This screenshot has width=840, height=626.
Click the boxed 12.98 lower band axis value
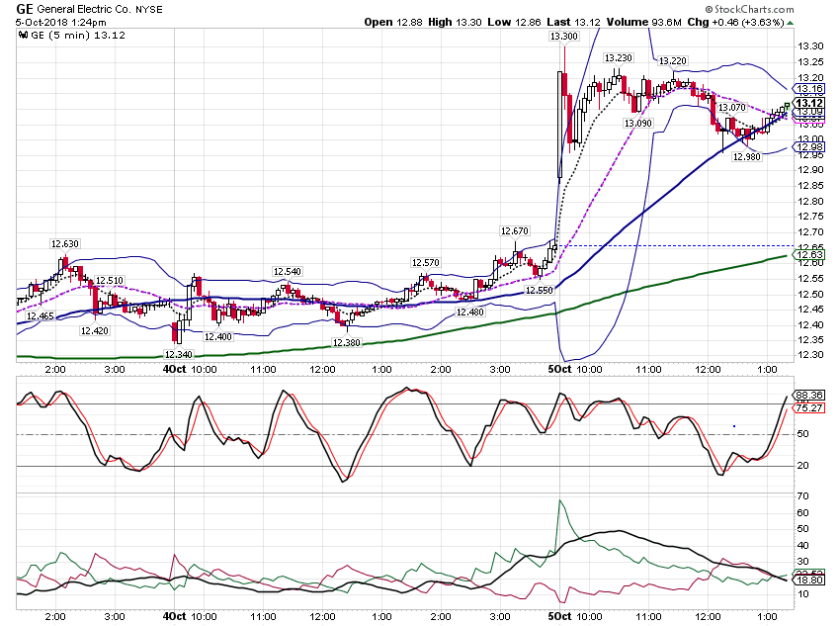809,146
